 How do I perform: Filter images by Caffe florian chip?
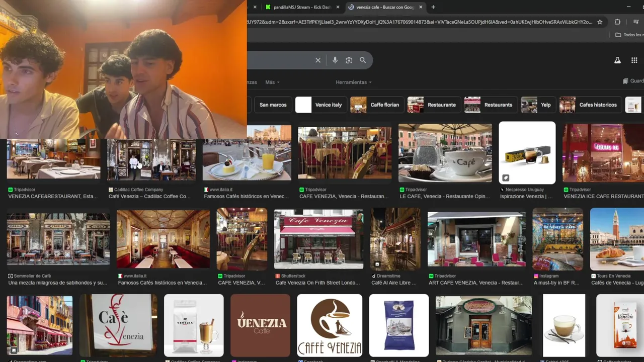(376, 105)
